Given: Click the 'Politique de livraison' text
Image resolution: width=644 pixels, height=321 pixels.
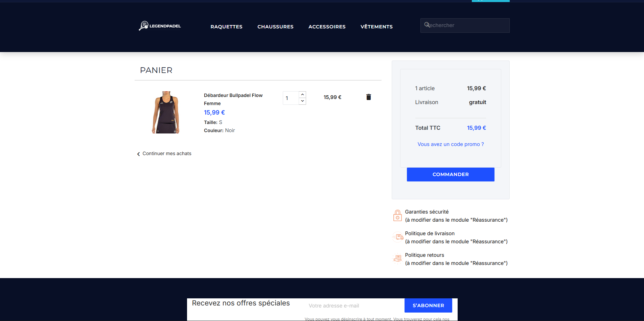Looking at the screenshot, I should coord(430,233).
